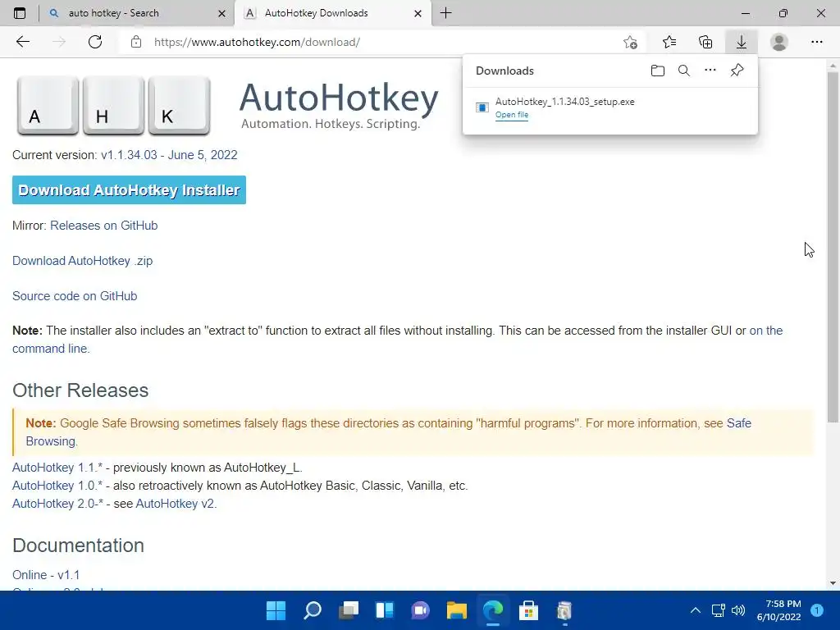
Task: Open a new browser tab
Action: (445, 13)
